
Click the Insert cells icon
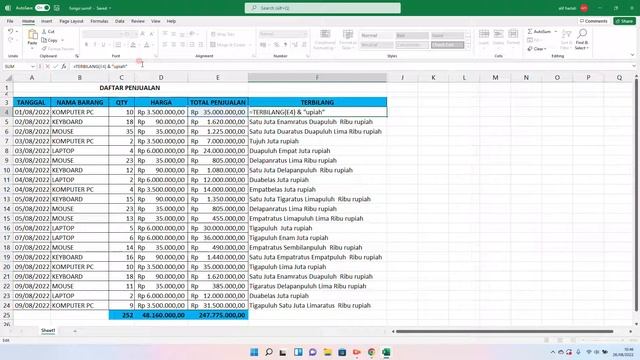pyautogui.click(x=484, y=34)
